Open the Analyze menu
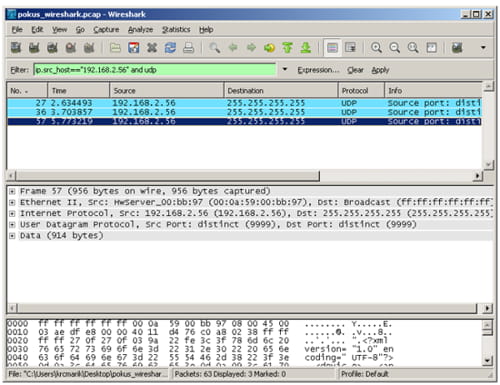 tap(140, 30)
